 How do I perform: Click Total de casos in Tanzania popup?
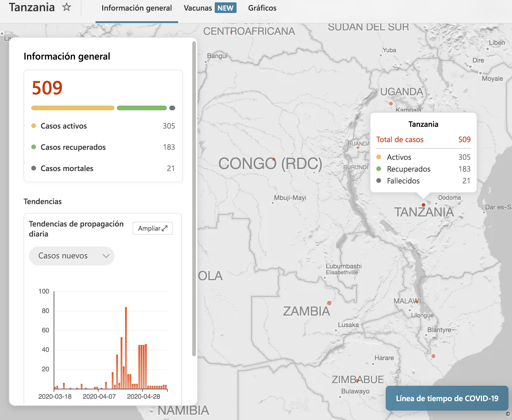400,140
